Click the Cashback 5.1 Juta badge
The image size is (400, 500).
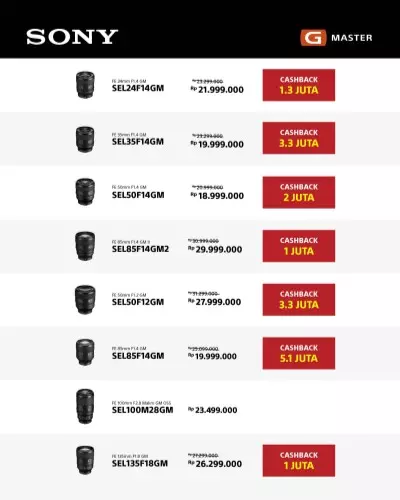click(x=299, y=353)
